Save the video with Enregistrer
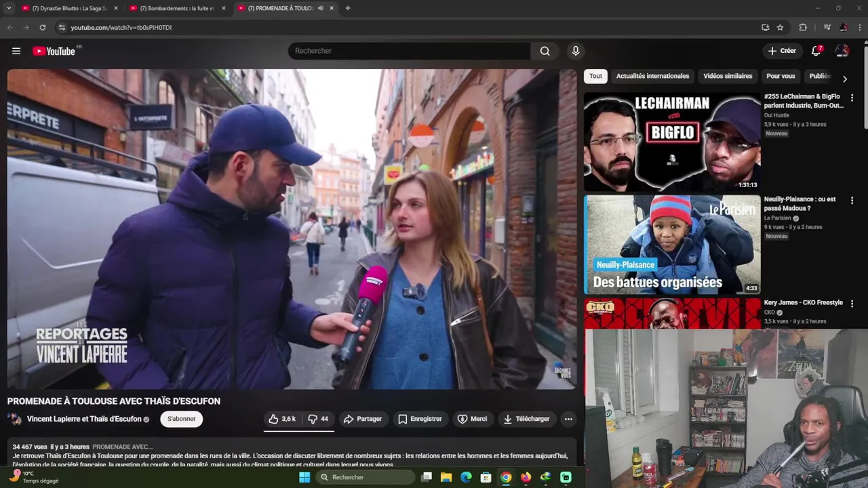The image size is (868, 488). click(420, 419)
